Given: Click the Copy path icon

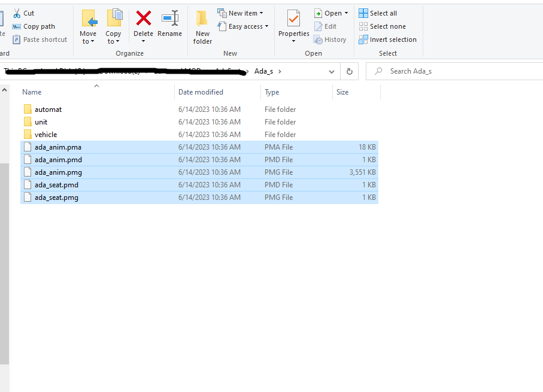Looking at the screenshot, I should click(17, 26).
